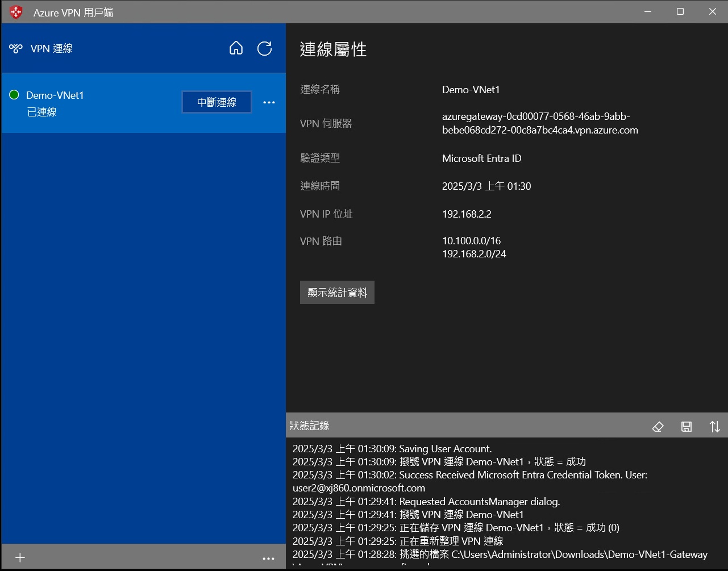Minimize the Azure VPN client window
This screenshot has height=571, width=728.
point(648,12)
